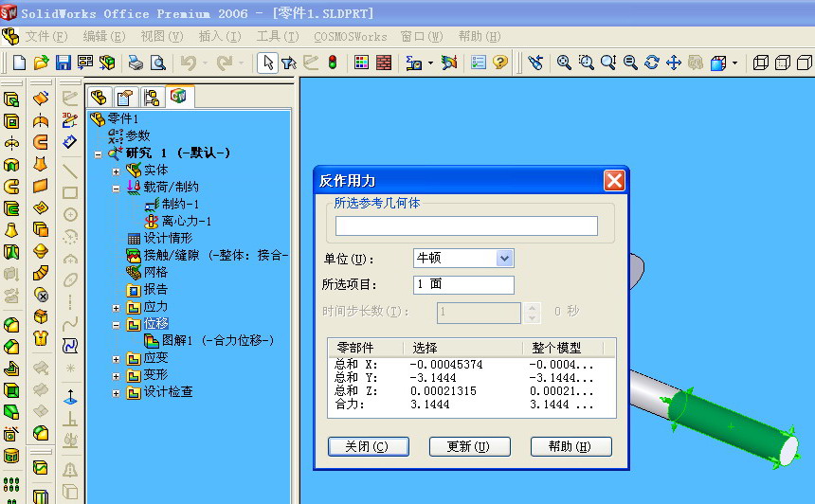The height and width of the screenshot is (504, 815).
Task: Select the 参数 parameters item
Action: 137,136
